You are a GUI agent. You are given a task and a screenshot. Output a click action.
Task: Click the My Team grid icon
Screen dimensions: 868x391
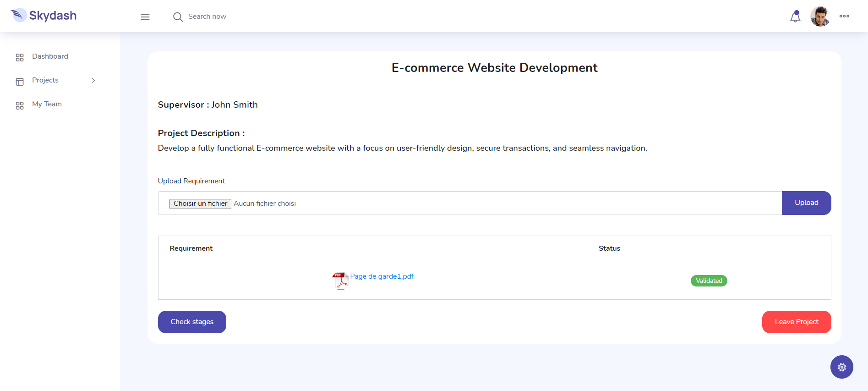pyautogui.click(x=20, y=105)
